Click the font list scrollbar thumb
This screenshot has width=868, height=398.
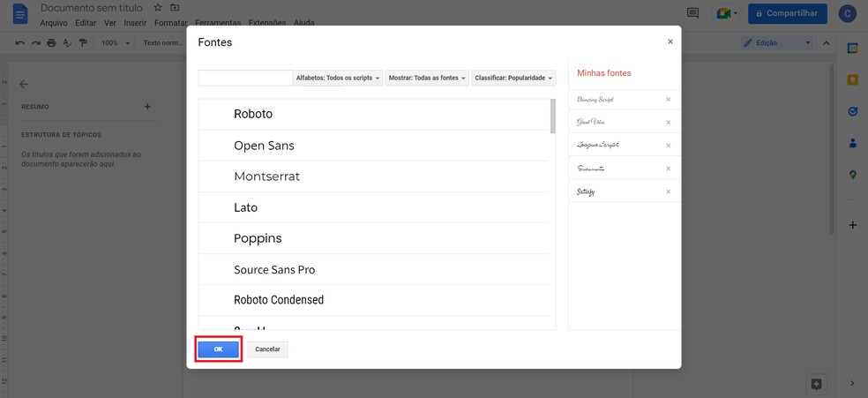(552, 116)
